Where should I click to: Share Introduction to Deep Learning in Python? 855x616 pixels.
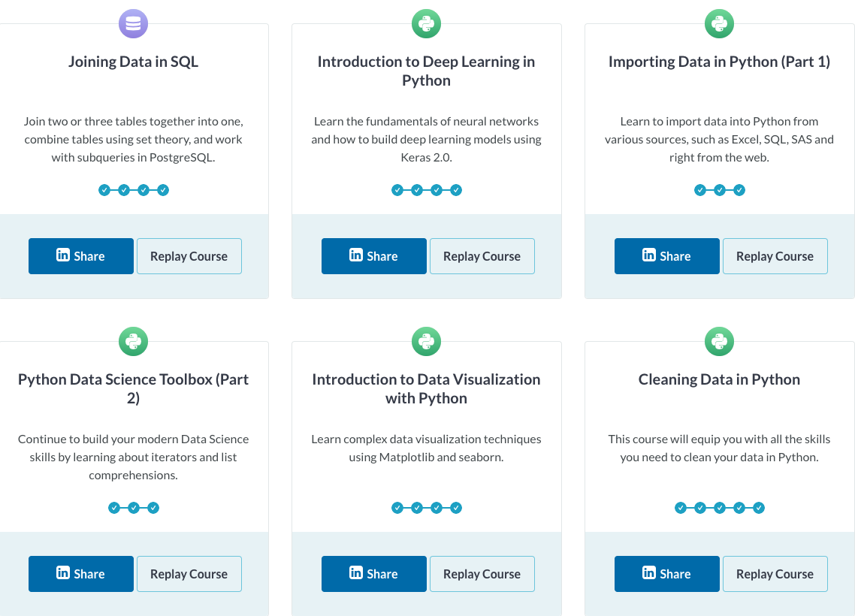pyautogui.click(x=373, y=255)
